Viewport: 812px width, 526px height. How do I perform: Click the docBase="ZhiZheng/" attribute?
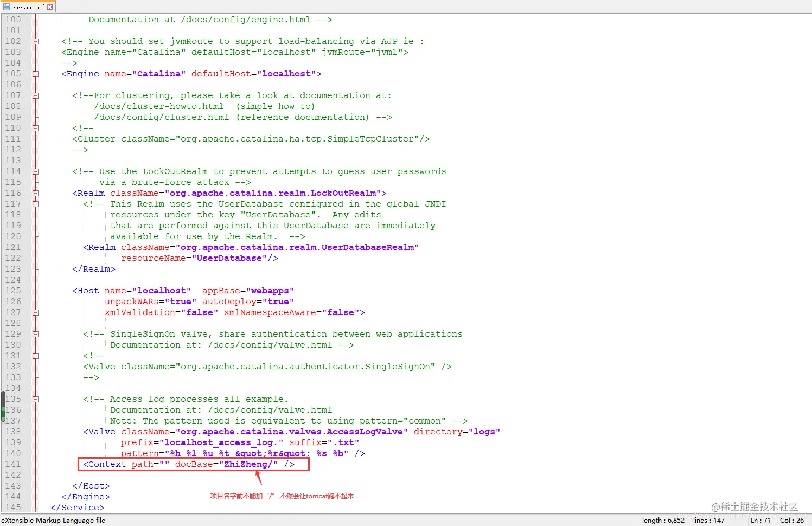(227, 464)
